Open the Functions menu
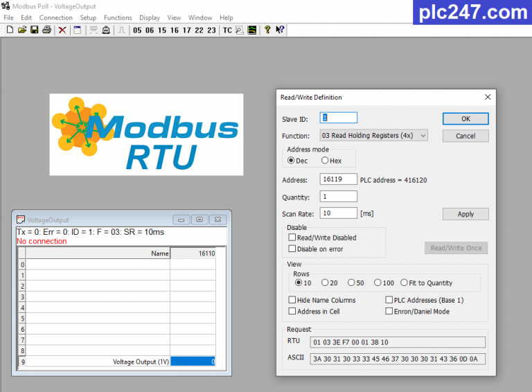Screen dimensions: 532x392 [118, 17]
